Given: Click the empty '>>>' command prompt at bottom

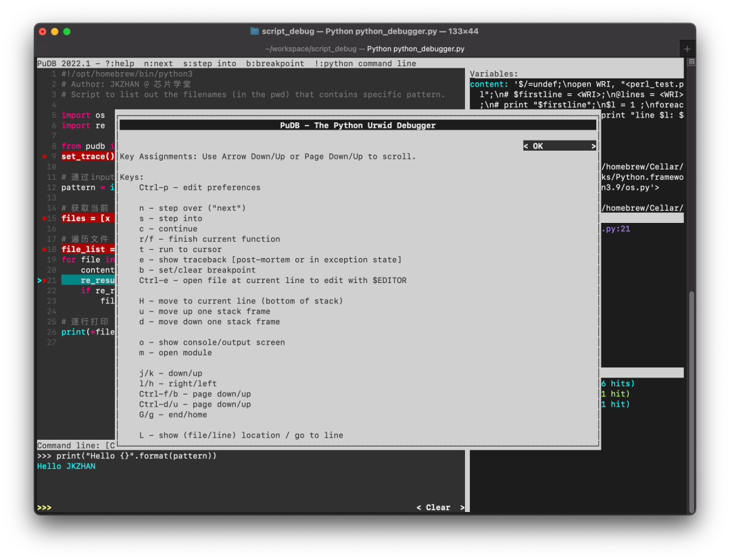Looking at the screenshot, I should pyautogui.click(x=44, y=507).
